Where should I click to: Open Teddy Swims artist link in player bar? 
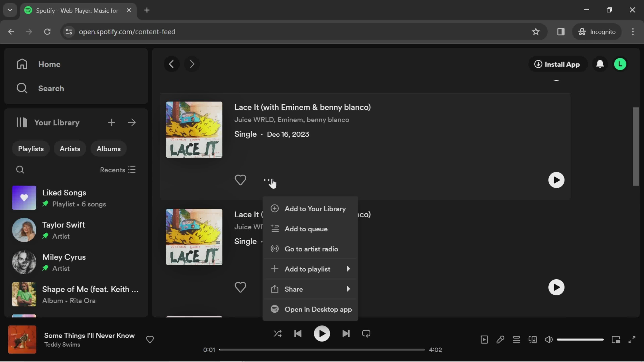coord(62,345)
